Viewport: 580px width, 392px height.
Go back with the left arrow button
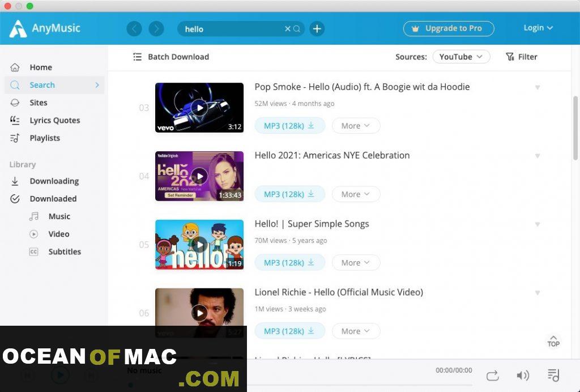click(x=134, y=29)
